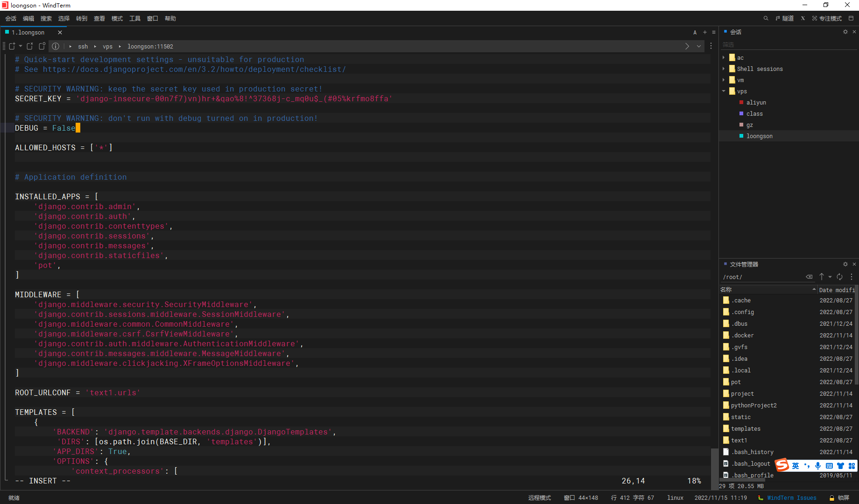This screenshot has height=504, width=859.
Task: Sort files by the 名称 column header
Action: click(x=768, y=290)
